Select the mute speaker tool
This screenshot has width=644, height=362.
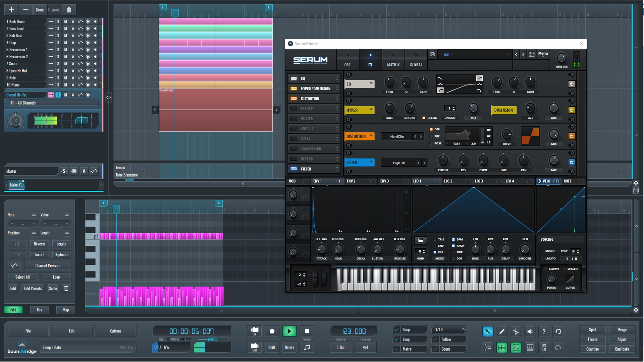pyautogui.click(x=530, y=331)
